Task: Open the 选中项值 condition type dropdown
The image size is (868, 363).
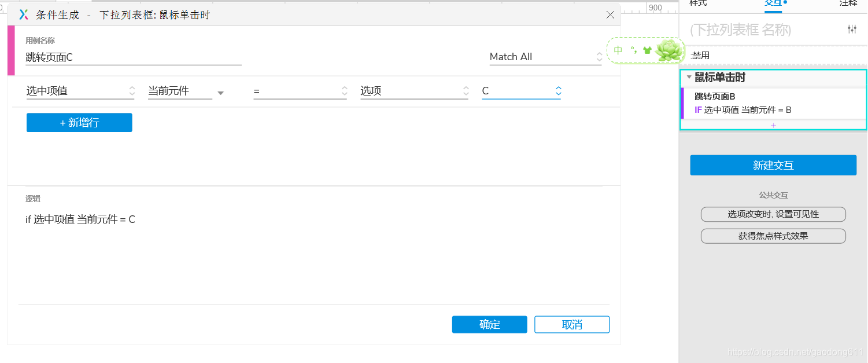Action: coord(80,91)
